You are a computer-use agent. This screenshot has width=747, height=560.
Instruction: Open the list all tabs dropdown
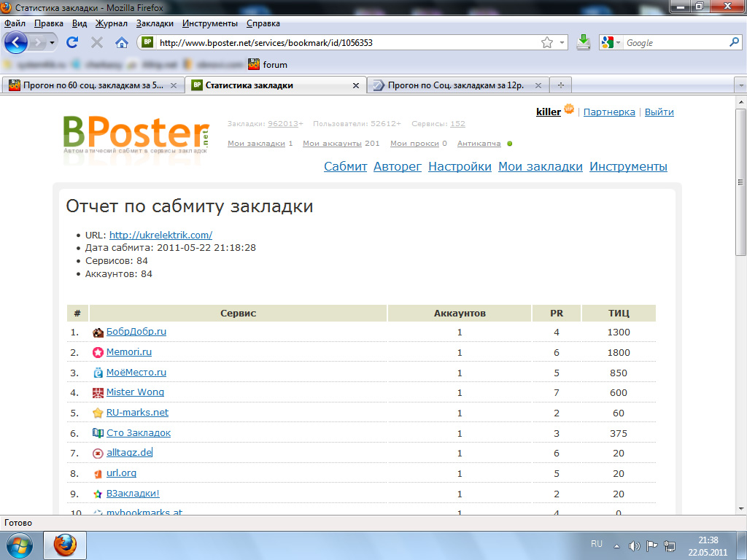tap(741, 85)
